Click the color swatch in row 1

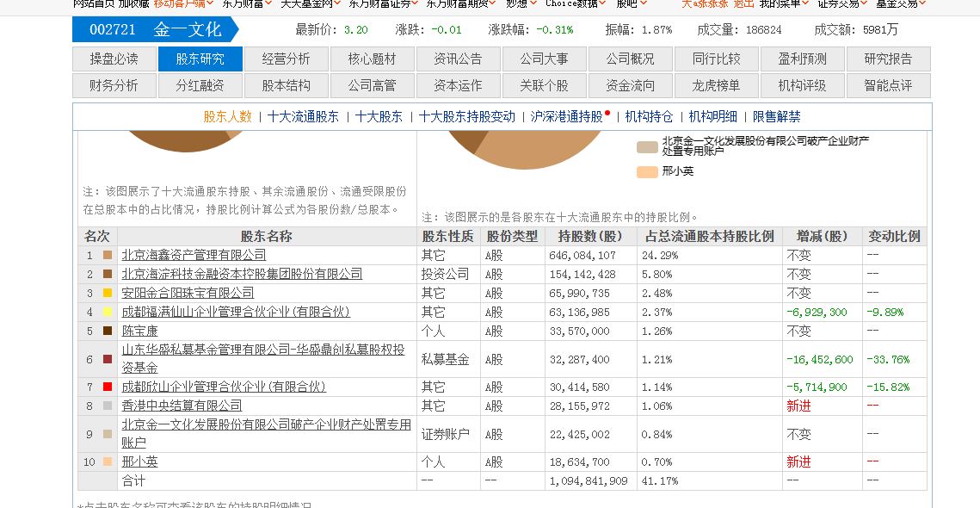pos(108,255)
